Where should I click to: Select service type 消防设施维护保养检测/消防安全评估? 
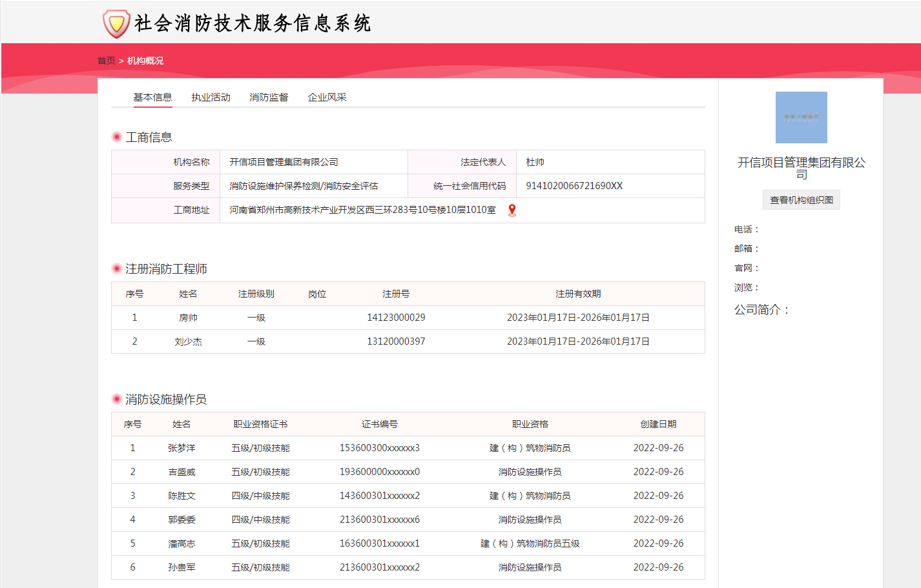click(x=304, y=186)
